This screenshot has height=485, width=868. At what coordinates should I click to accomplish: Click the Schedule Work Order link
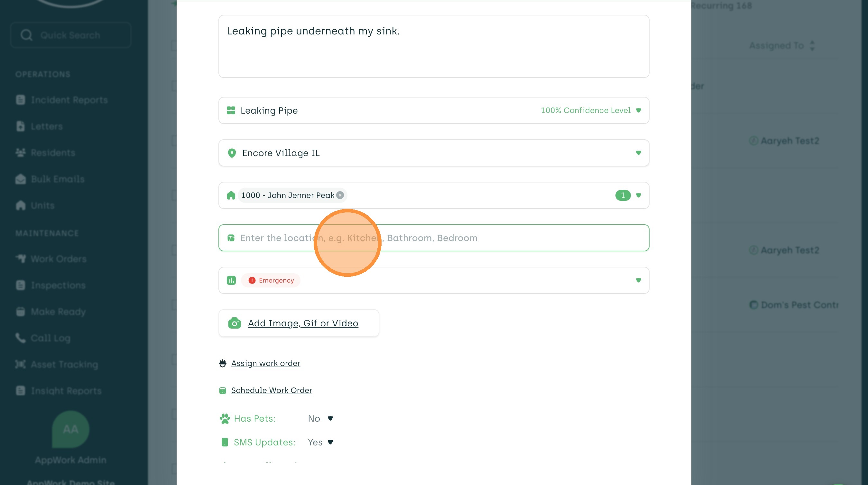(272, 390)
